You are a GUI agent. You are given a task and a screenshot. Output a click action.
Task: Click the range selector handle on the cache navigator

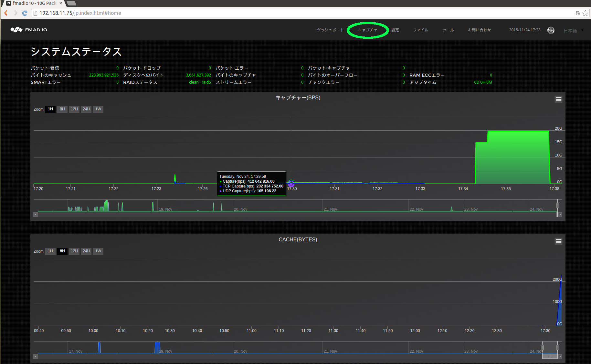tap(557, 348)
